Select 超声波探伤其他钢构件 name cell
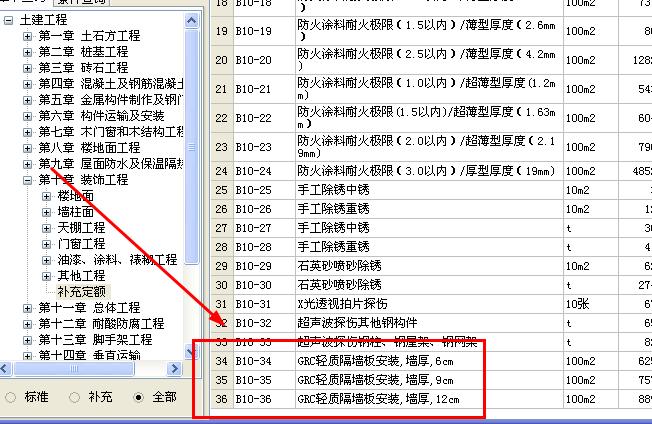 click(x=429, y=323)
